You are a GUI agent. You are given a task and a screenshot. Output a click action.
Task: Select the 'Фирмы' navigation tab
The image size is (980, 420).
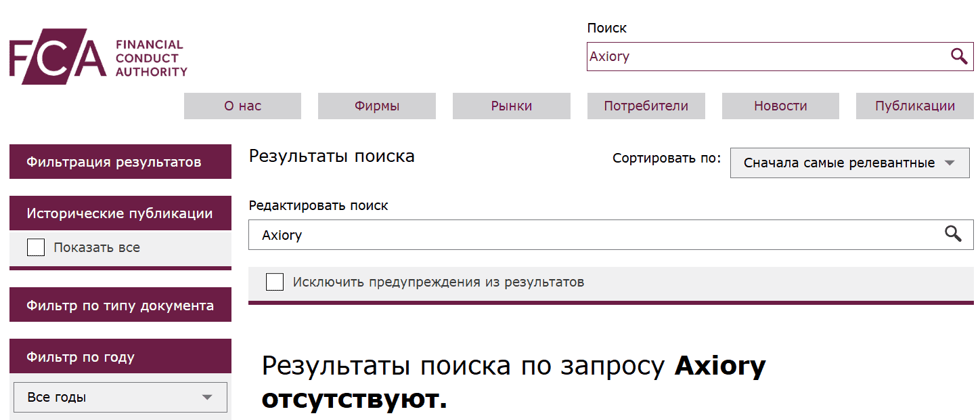[x=376, y=106]
